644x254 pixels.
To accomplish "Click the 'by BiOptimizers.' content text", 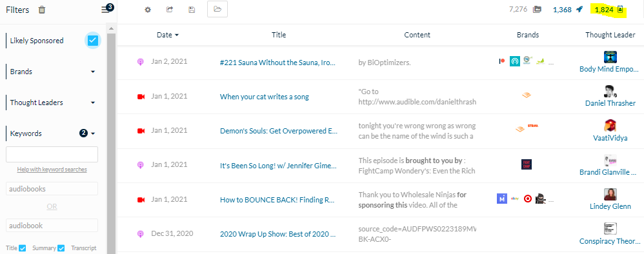I will click(x=385, y=63).
